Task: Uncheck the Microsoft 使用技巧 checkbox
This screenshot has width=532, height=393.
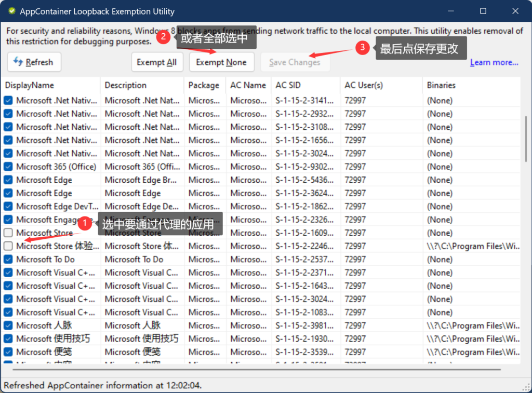Action: point(8,338)
